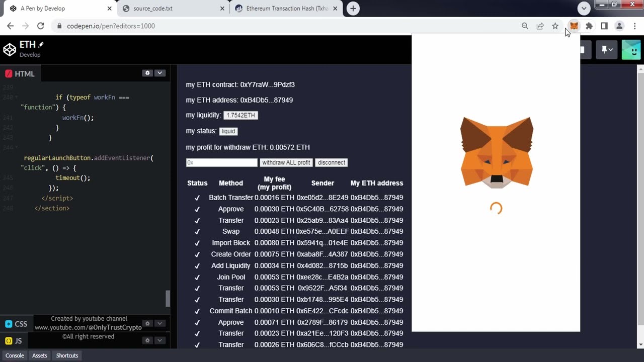
Task: Fold code at line 240 arrow
Action: click(16, 97)
